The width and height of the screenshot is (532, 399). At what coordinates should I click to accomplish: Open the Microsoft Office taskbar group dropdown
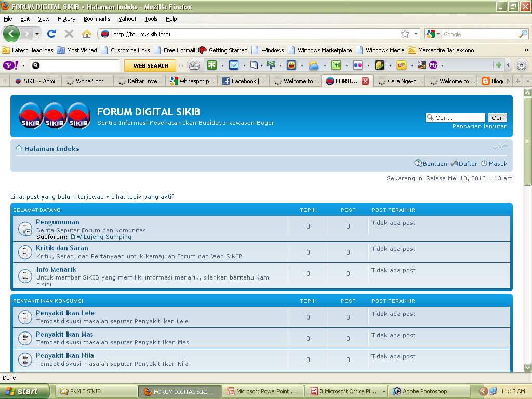coord(384,391)
